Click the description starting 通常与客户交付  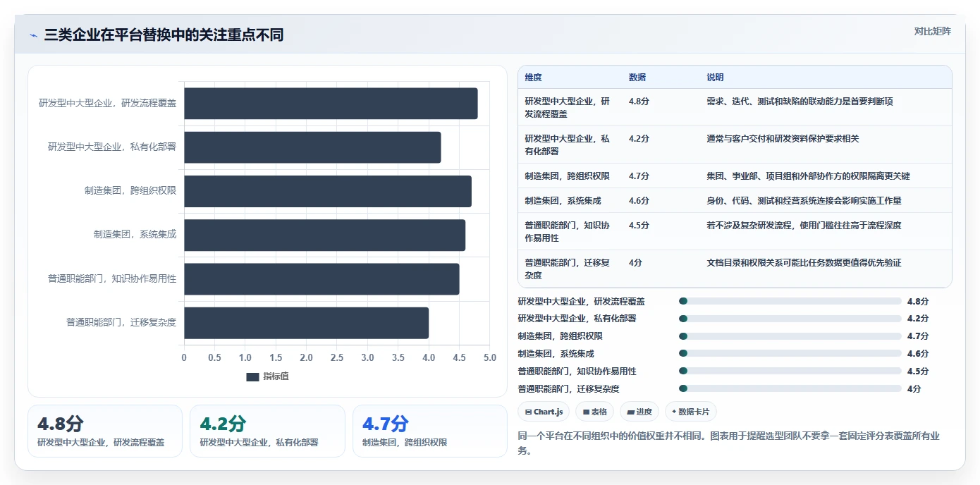[x=783, y=139]
